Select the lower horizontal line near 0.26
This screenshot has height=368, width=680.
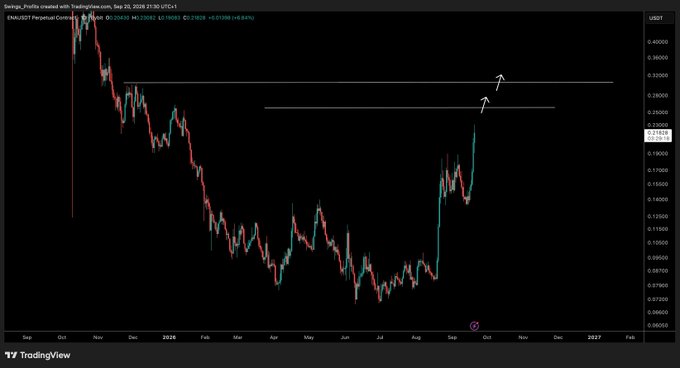pyautogui.click(x=409, y=107)
